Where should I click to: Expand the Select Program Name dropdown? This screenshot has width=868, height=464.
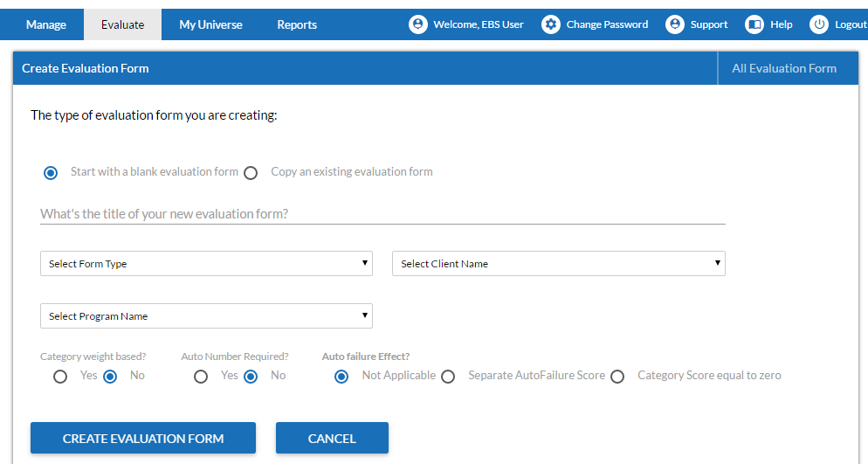coord(206,315)
